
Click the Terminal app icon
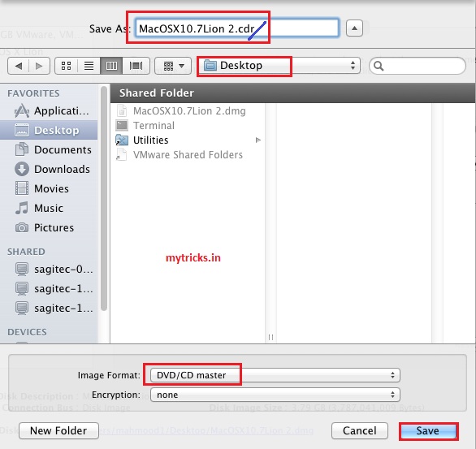122,126
